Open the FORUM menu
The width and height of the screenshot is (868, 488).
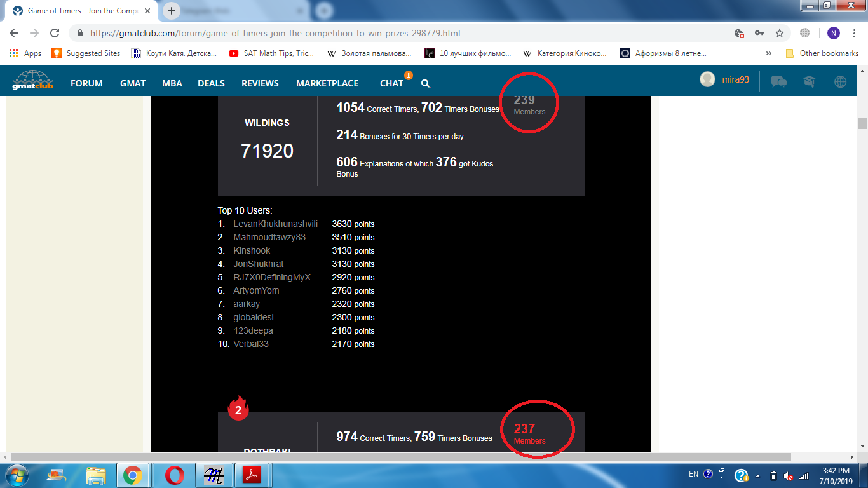point(86,83)
